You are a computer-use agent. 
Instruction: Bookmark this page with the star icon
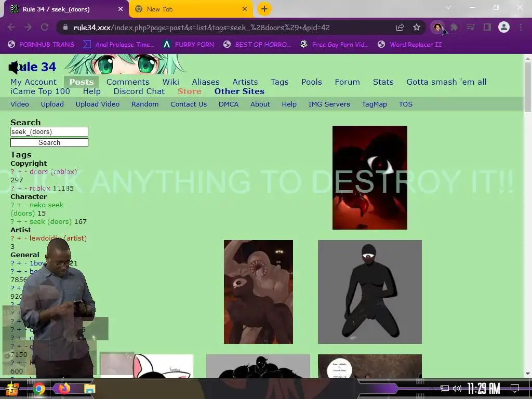tap(417, 27)
